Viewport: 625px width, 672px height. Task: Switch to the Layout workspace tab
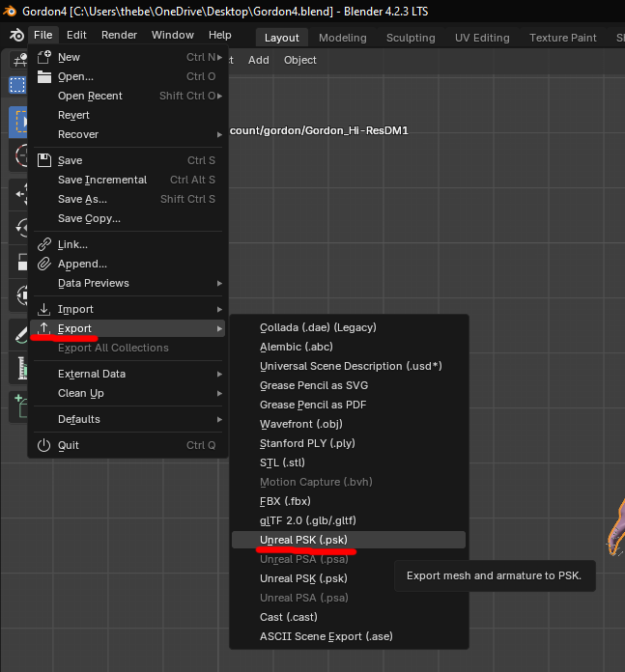(282, 38)
